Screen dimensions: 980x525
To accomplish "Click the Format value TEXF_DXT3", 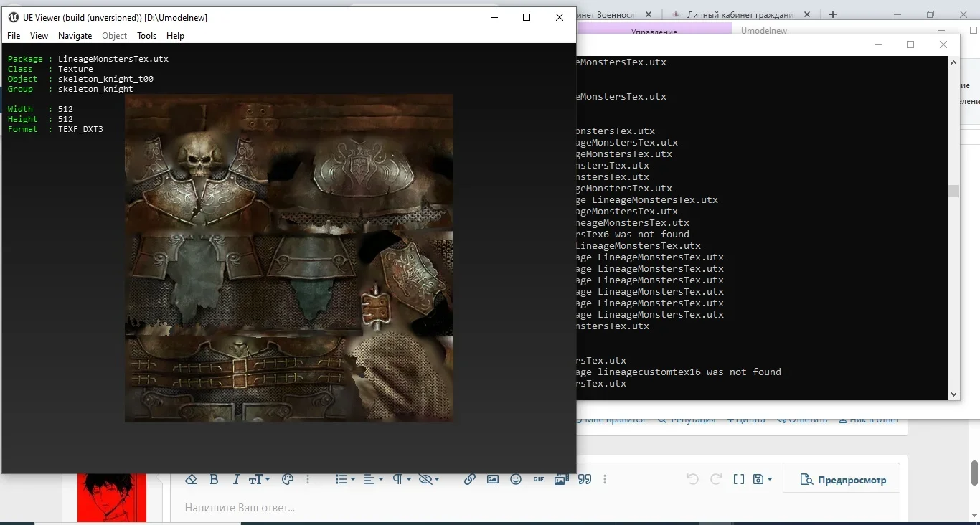I will pos(80,129).
